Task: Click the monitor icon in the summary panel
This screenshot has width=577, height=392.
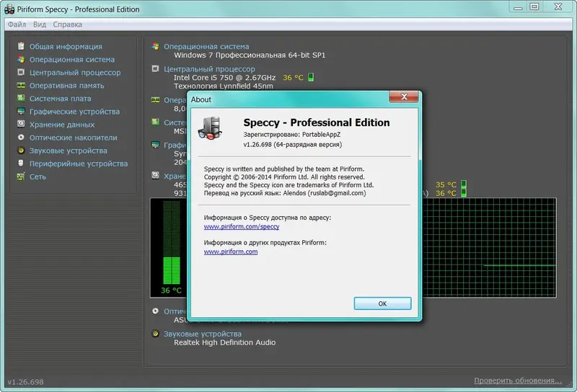Action: [x=155, y=145]
